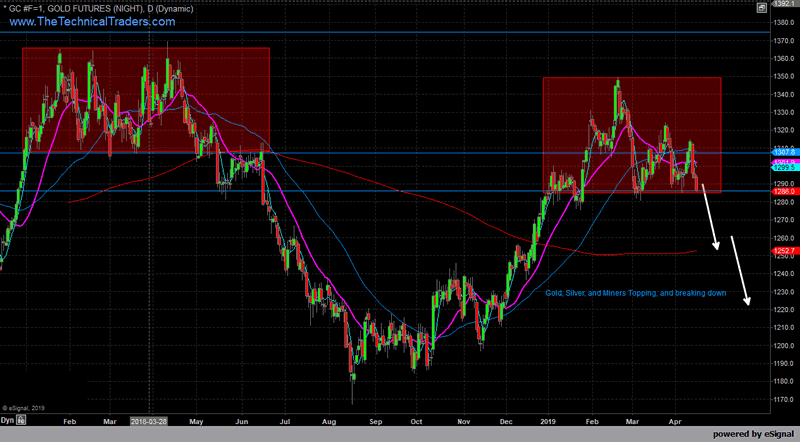800x442 pixels.
Task: Click the Dec label on time axis
Action: click(507, 421)
